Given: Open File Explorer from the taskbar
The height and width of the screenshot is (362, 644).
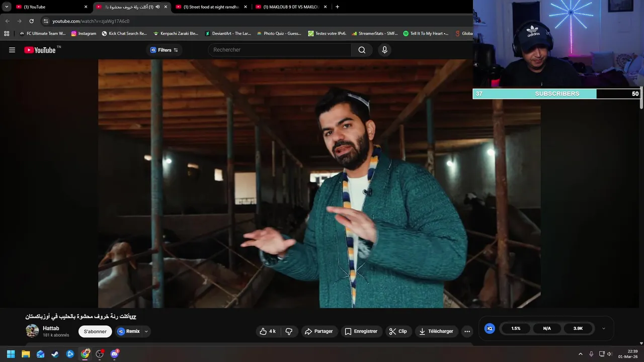Looking at the screenshot, I should tap(26, 354).
